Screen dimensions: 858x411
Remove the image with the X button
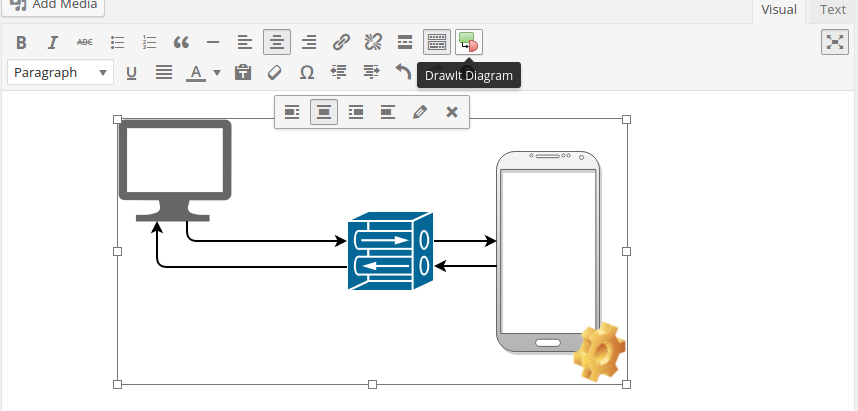click(452, 112)
